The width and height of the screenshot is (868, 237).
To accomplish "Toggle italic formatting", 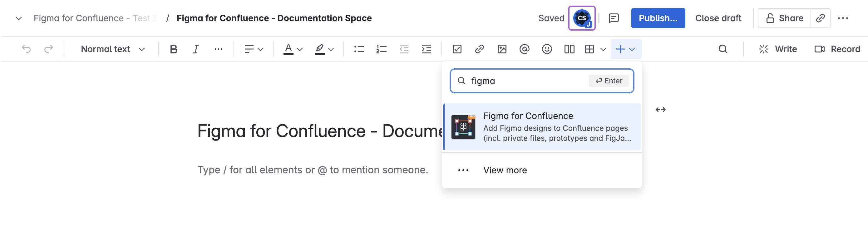I will pos(196,49).
